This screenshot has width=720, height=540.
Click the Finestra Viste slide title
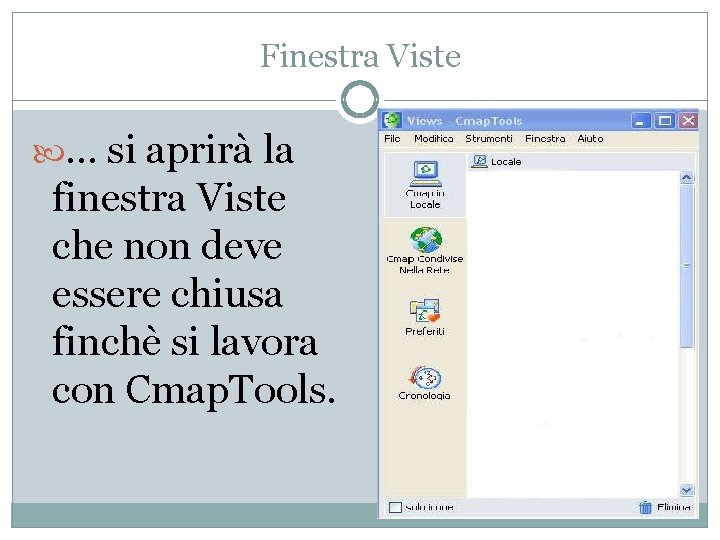(x=360, y=56)
